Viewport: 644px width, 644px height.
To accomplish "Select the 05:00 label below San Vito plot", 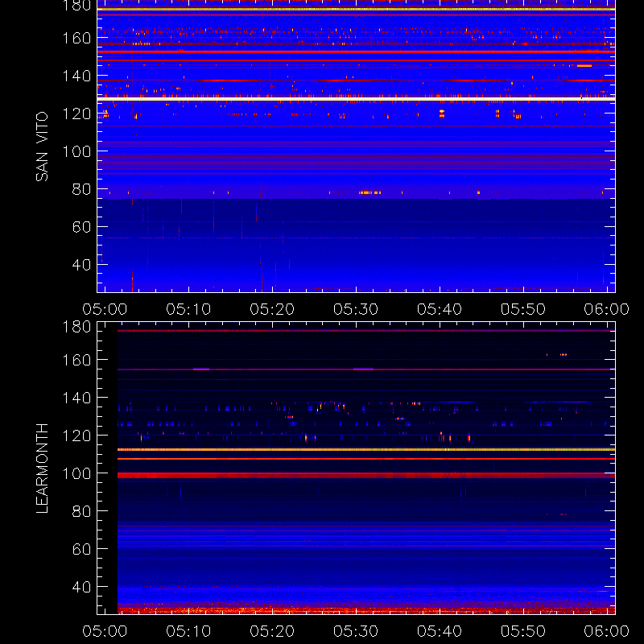I will 105,309.
